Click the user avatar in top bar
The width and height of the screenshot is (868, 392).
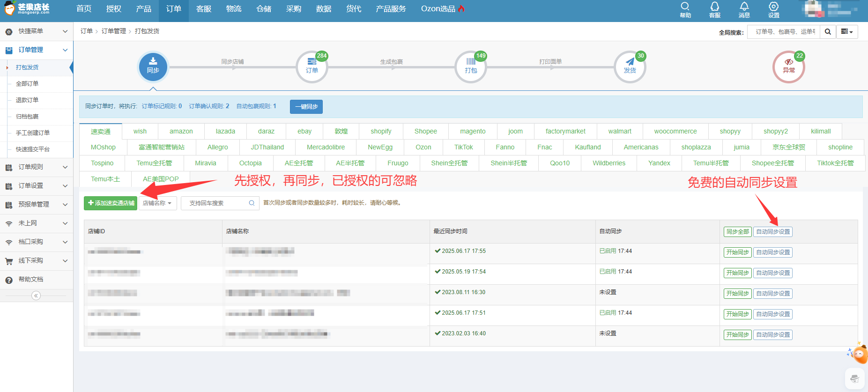click(814, 9)
